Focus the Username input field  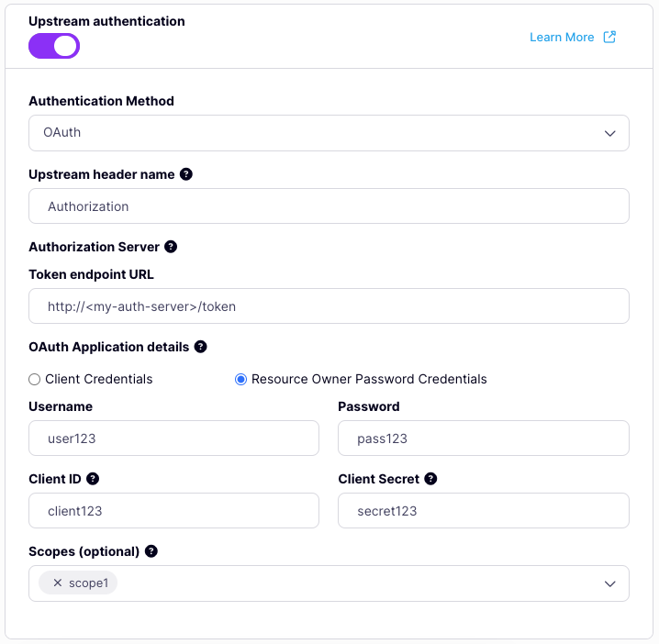coord(174,439)
